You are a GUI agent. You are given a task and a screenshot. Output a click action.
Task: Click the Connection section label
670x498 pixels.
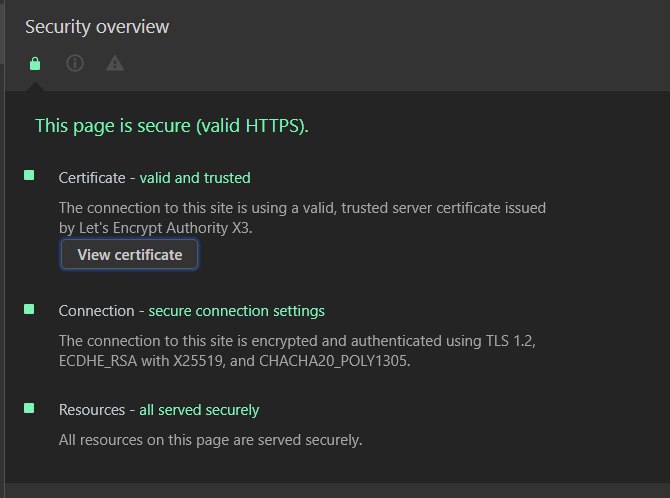96,311
